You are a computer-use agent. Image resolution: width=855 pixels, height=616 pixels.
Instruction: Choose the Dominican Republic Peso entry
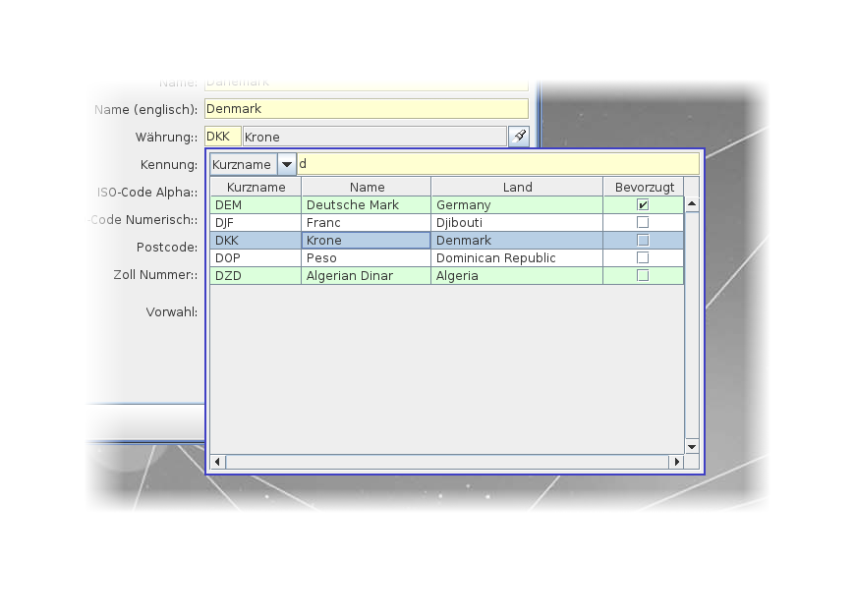[x=366, y=258]
